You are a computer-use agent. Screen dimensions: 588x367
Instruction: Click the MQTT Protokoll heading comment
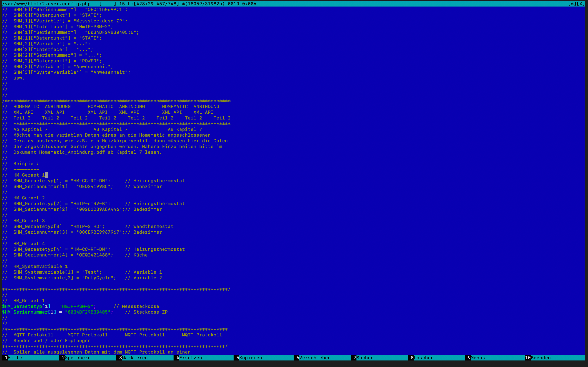(x=33, y=335)
